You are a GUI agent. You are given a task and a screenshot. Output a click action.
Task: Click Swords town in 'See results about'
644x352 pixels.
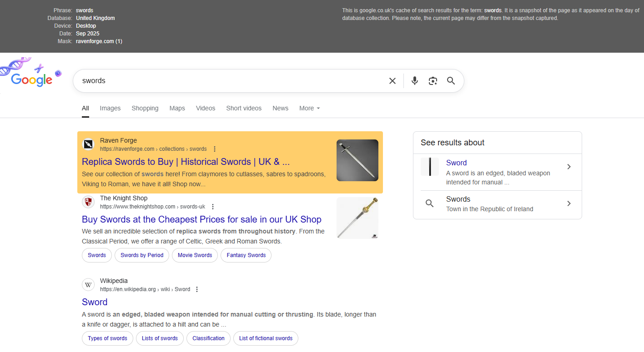(x=458, y=199)
